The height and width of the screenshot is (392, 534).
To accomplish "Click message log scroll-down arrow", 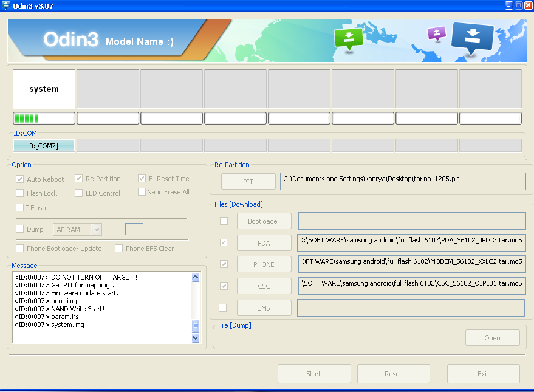I will click(x=196, y=338).
